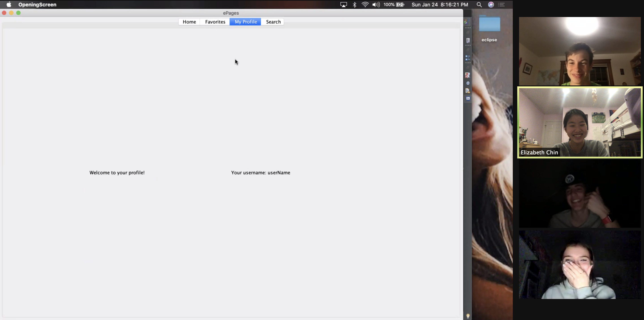Image resolution: width=644 pixels, height=320 pixels.
Task: Open the Problems view icon
Action: tap(468, 75)
